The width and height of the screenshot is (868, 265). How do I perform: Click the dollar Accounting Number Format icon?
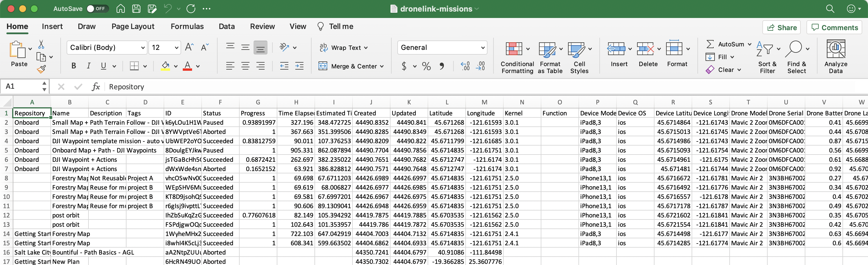point(404,66)
